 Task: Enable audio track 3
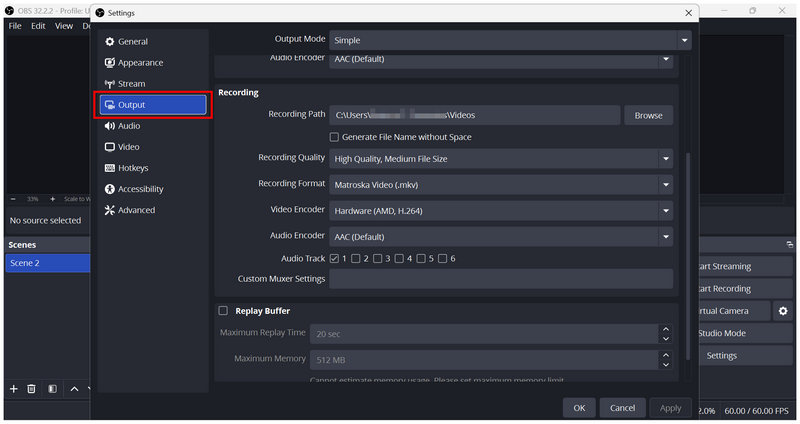[x=378, y=259]
